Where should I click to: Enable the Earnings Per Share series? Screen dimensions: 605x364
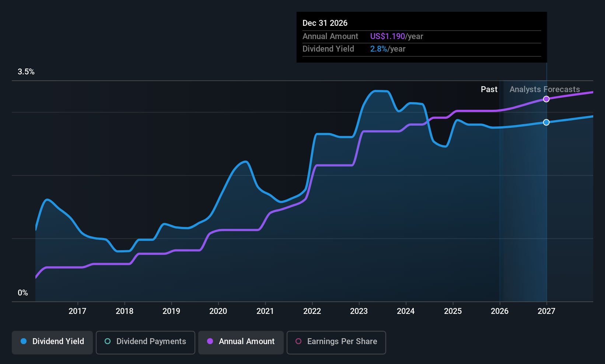pos(336,343)
